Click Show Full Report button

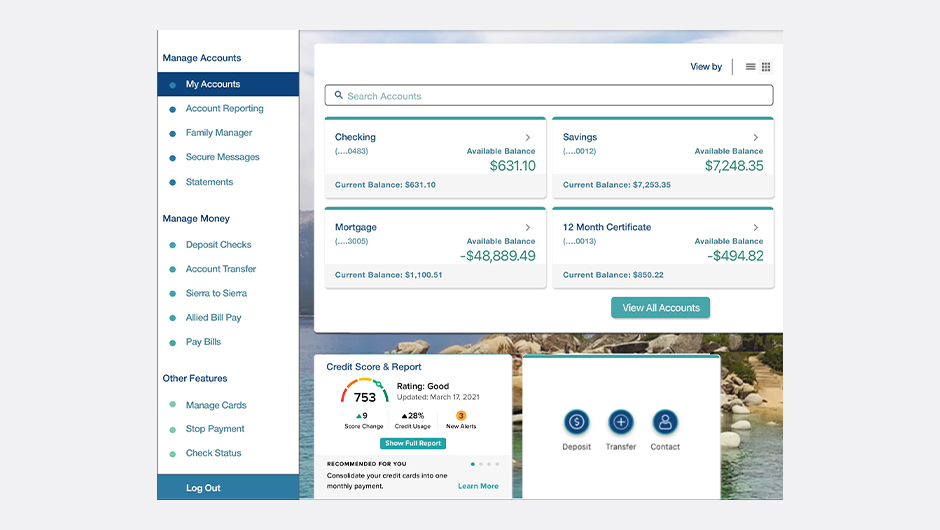tap(413, 443)
